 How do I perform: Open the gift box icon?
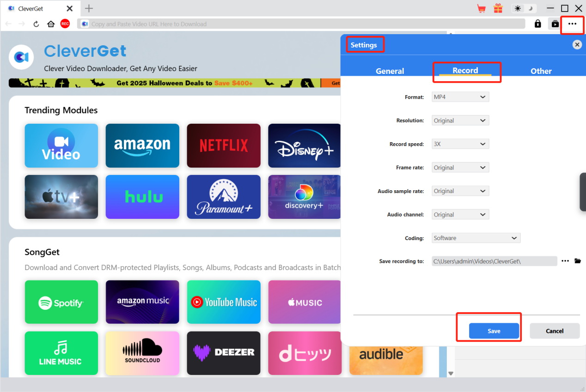[x=498, y=8]
